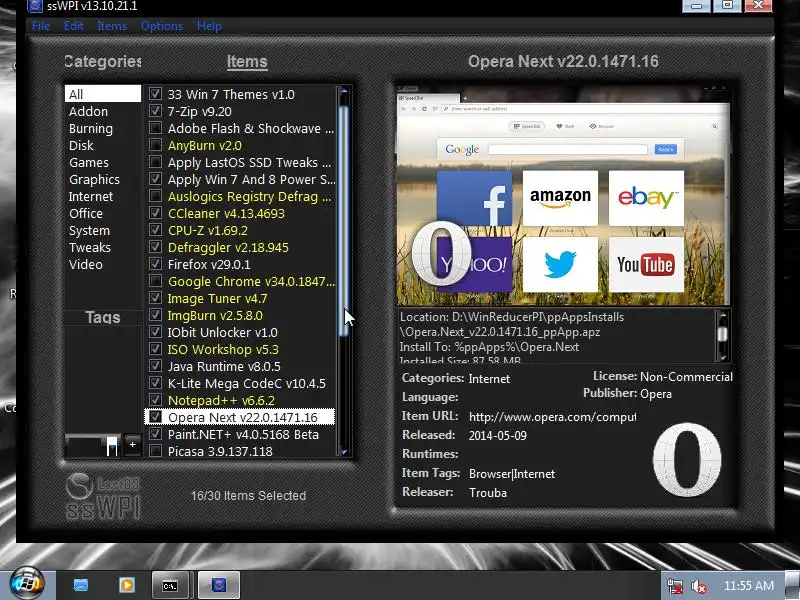Click items list scroll up arrow

tap(343, 92)
